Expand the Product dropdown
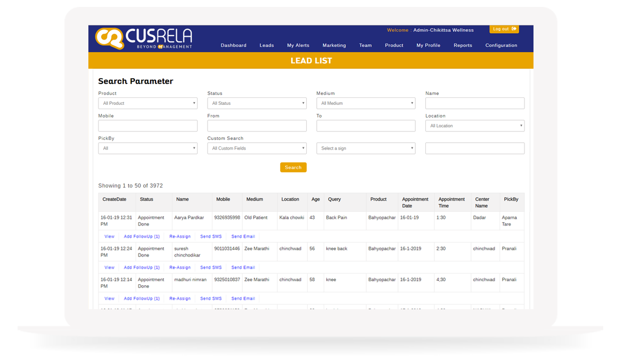 pos(147,103)
